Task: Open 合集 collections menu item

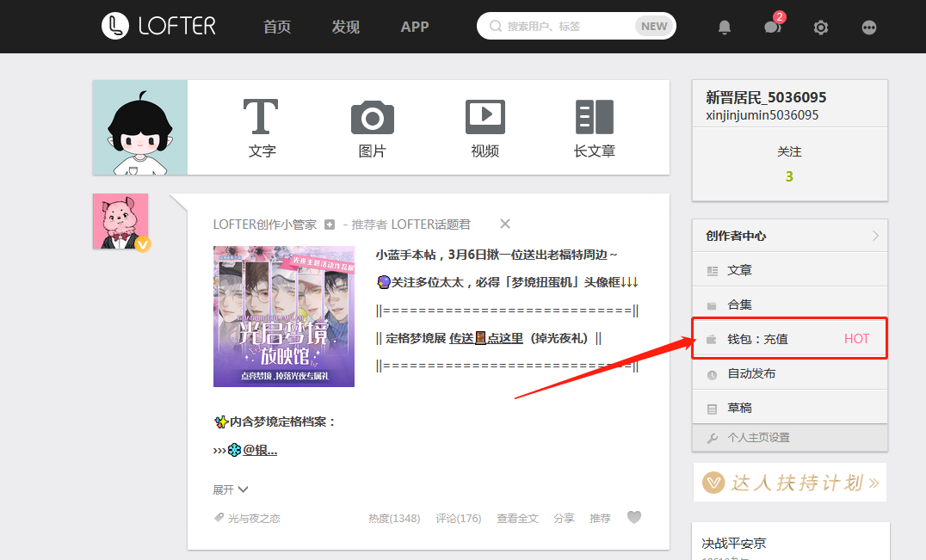Action: (789, 305)
